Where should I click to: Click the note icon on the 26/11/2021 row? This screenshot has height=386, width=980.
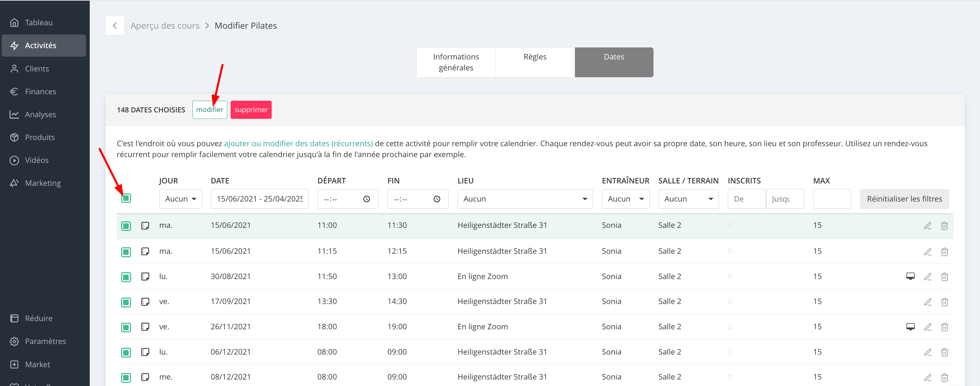(x=145, y=327)
